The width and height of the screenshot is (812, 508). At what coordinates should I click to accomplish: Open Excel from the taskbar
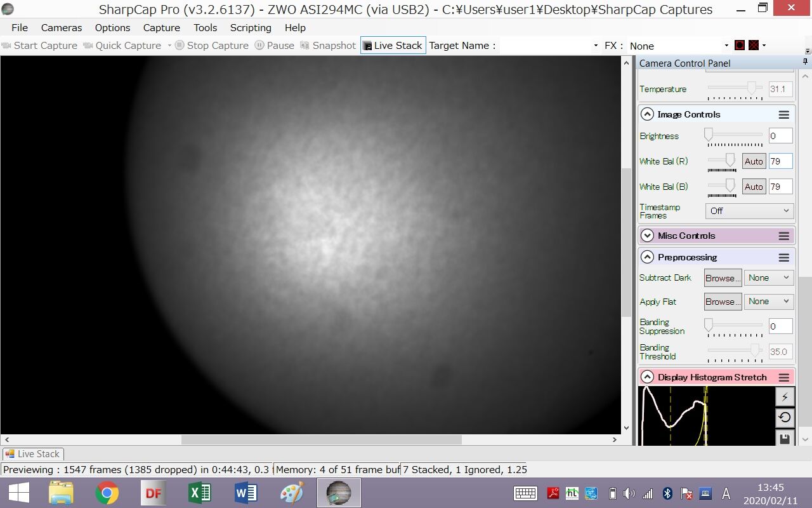pos(200,493)
